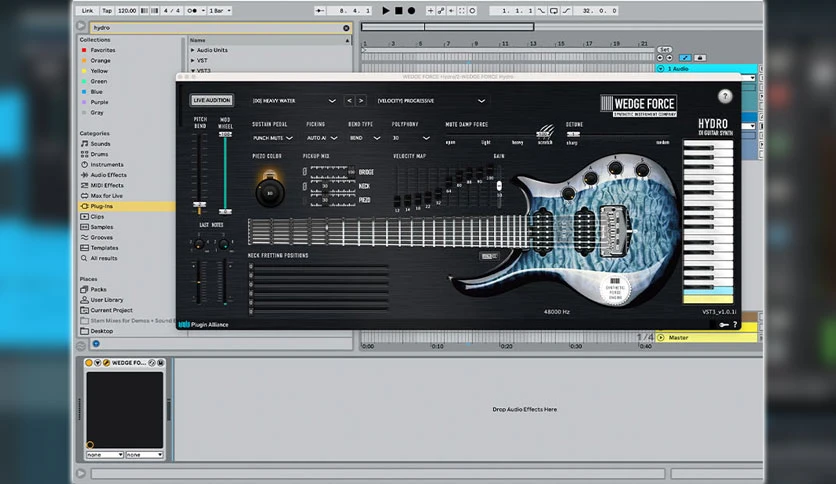The image size is (836, 484).
Task: Open the Current Project place
Action: click(x=111, y=310)
